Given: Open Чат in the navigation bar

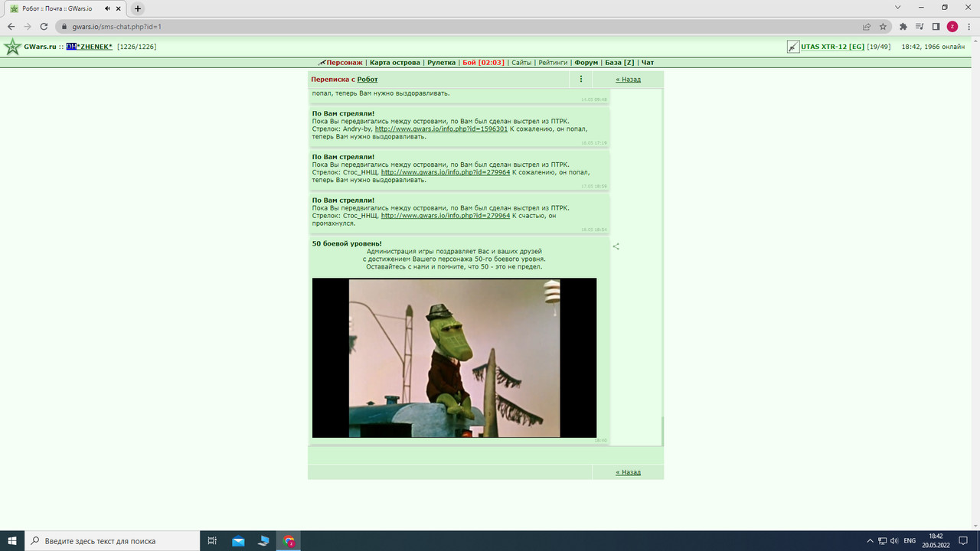Looking at the screenshot, I should point(648,63).
